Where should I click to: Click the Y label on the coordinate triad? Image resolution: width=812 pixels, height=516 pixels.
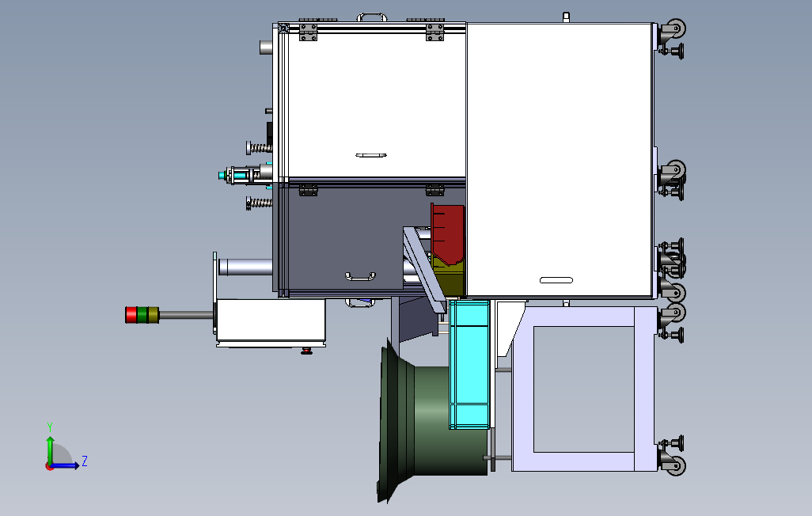pos(50,427)
